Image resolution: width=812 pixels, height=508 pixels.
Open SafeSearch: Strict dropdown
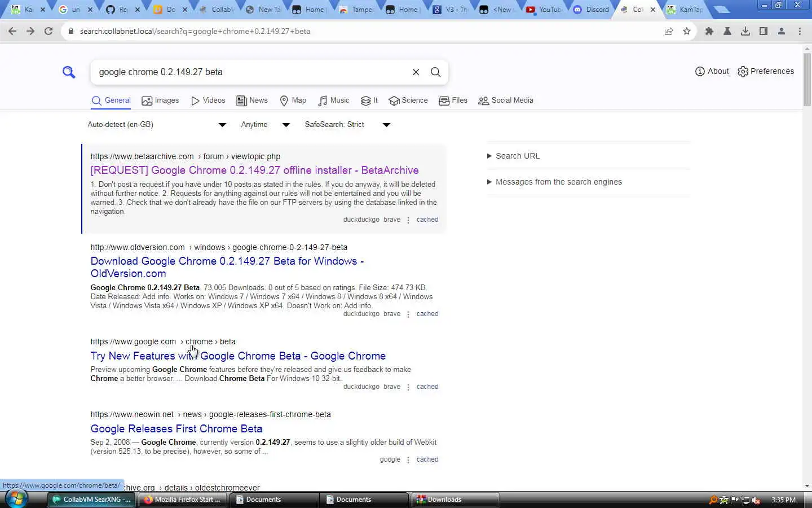coord(347,124)
